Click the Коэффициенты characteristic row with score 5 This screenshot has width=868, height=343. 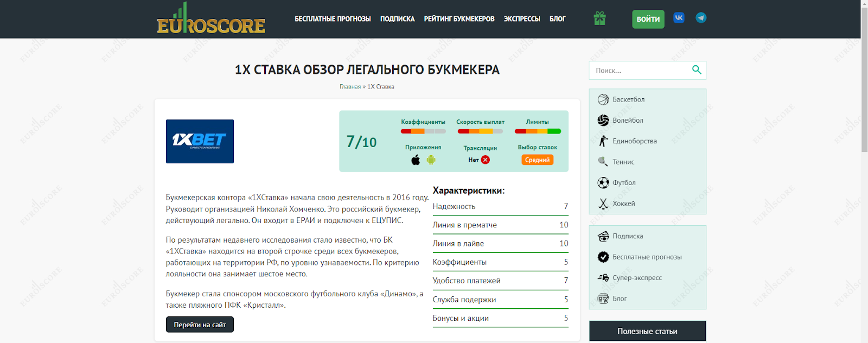500,262
